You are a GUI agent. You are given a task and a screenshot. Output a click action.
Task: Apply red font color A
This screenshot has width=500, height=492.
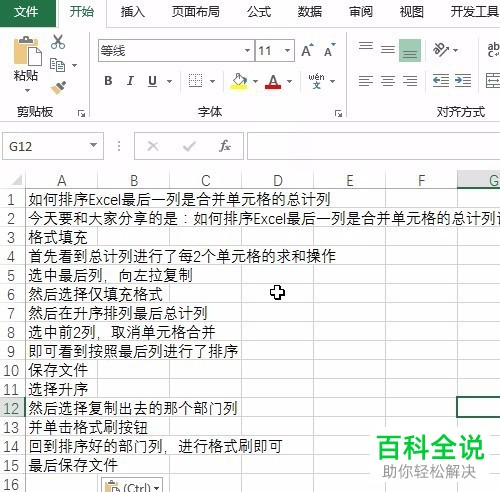click(x=273, y=81)
